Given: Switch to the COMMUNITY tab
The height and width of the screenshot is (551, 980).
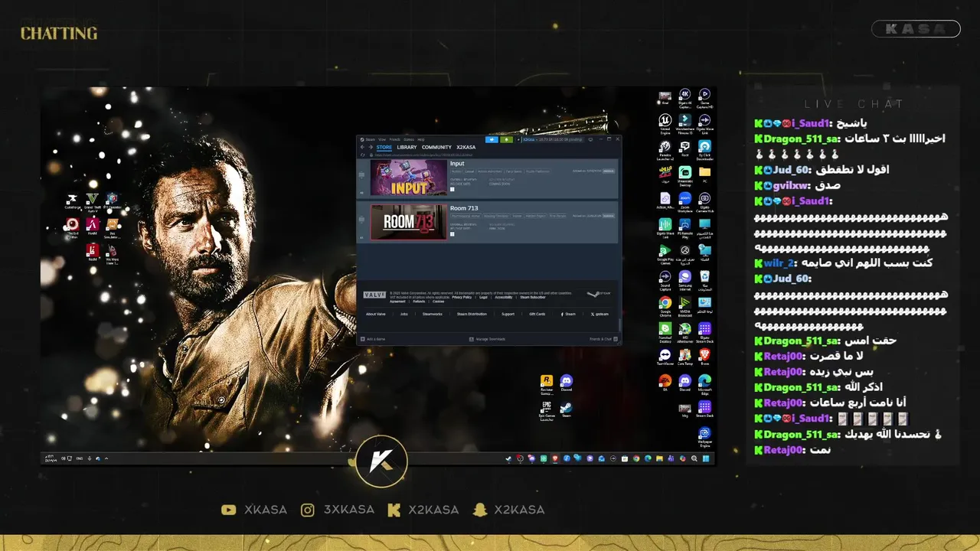Looking at the screenshot, I should (x=436, y=147).
